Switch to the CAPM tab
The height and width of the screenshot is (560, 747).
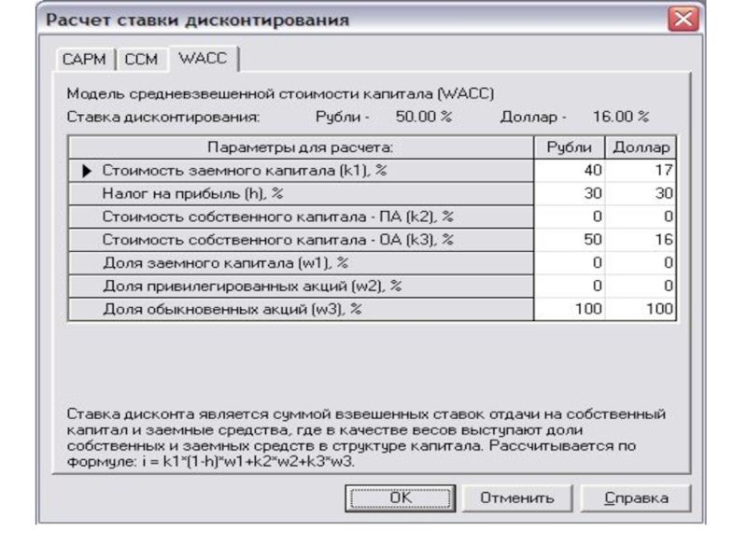tap(84, 60)
